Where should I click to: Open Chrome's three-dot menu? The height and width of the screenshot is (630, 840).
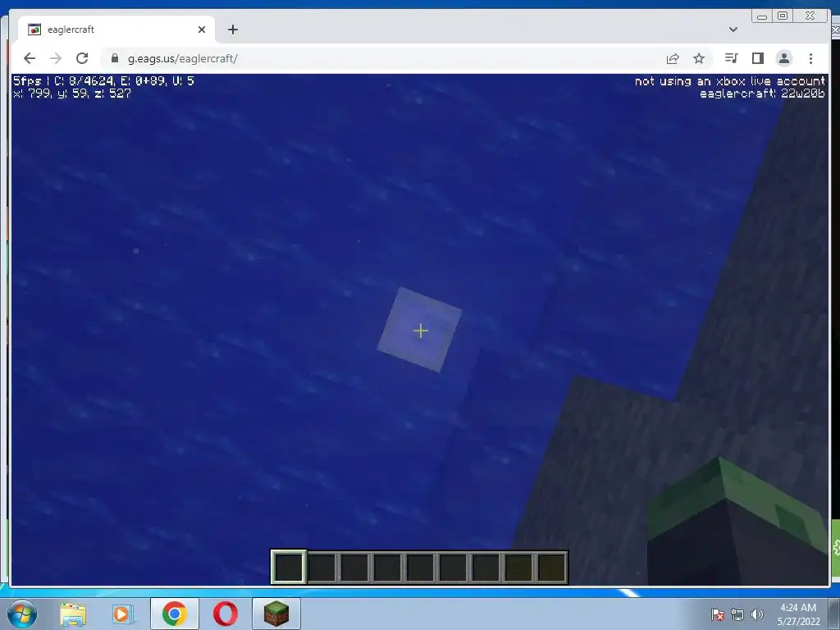click(810, 58)
